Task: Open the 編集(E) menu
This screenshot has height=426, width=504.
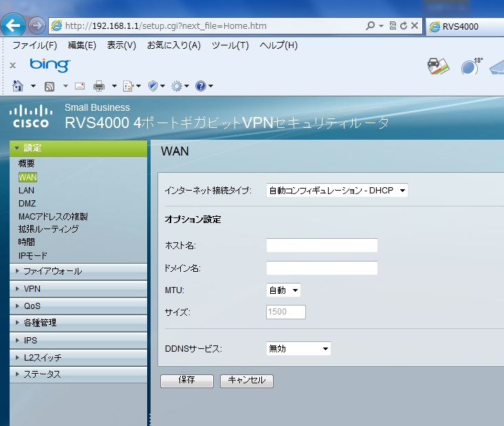Action: click(x=82, y=45)
